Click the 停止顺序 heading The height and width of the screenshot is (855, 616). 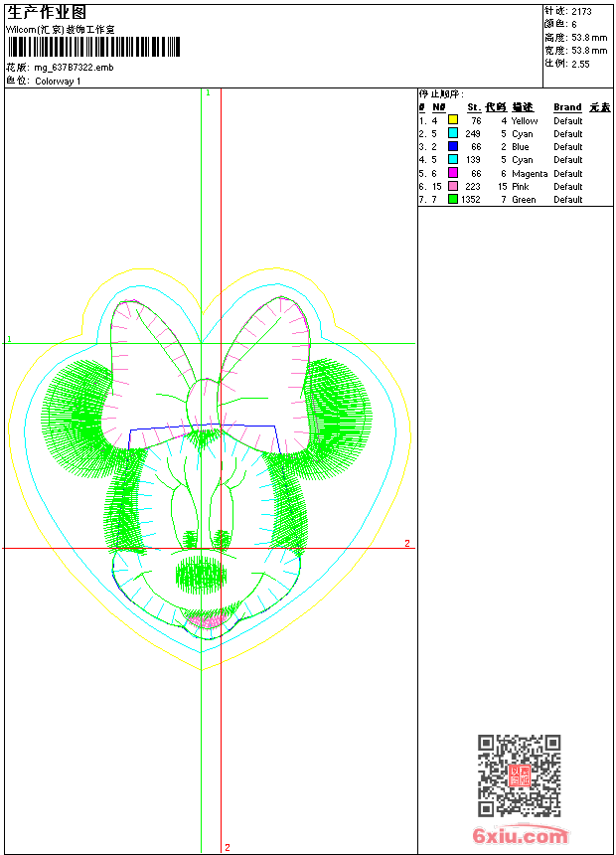(441, 94)
